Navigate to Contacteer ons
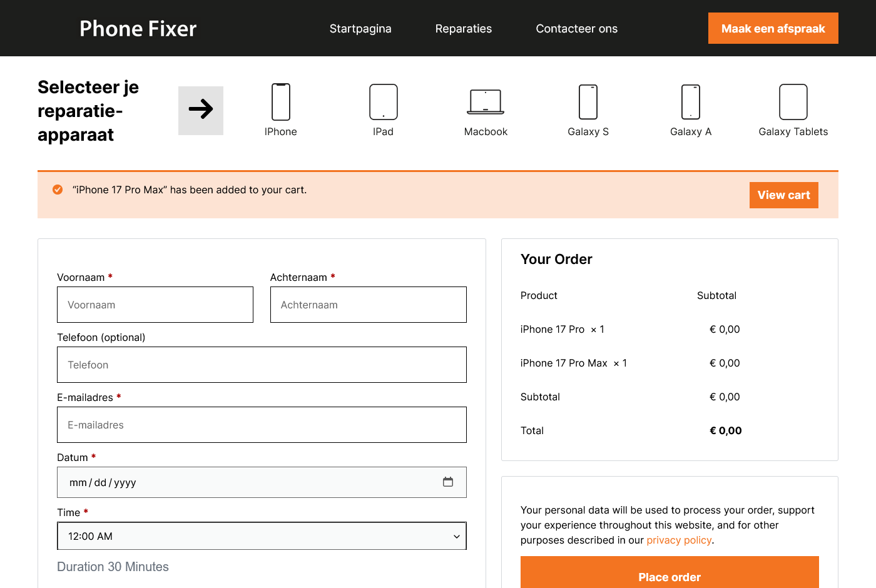 click(576, 29)
